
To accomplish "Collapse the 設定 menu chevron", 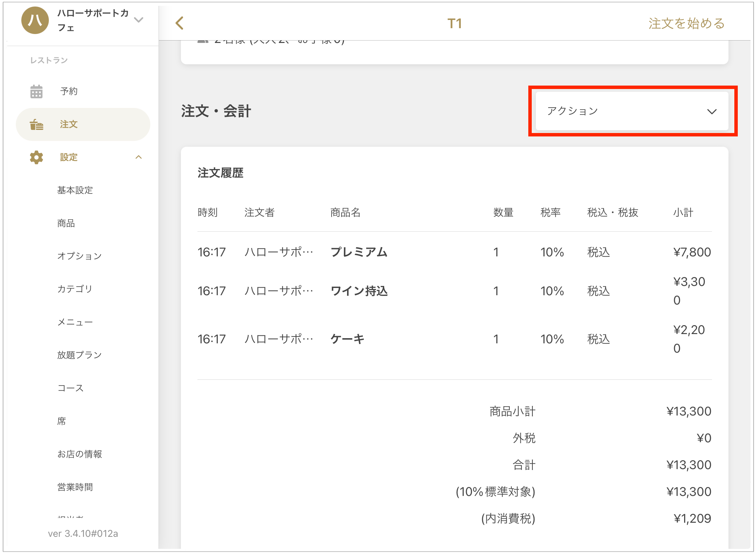I will point(139,157).
